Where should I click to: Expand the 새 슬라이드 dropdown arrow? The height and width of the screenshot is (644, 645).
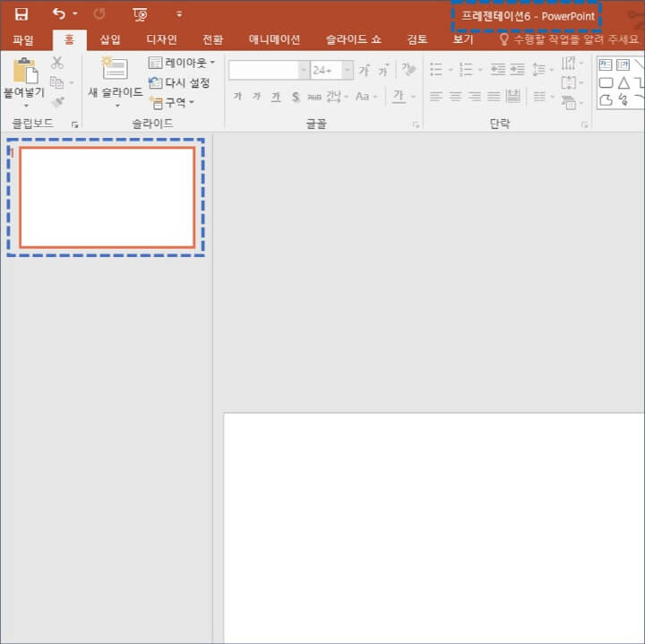coord(117,106)
